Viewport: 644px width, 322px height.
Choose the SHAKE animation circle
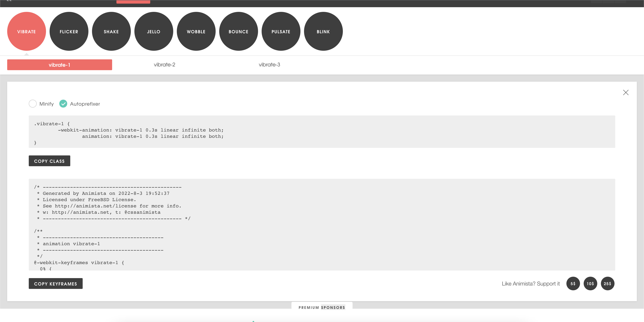coord(111,31)
